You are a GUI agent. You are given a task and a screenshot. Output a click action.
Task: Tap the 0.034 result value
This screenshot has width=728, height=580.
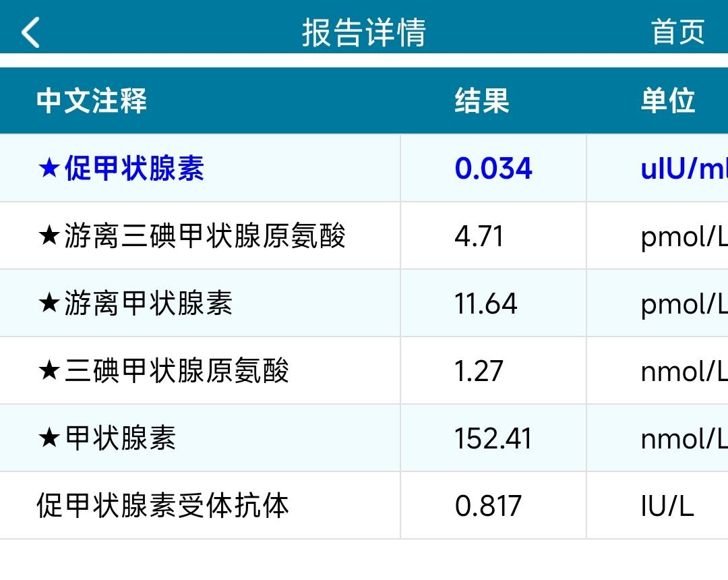(493, 168)
